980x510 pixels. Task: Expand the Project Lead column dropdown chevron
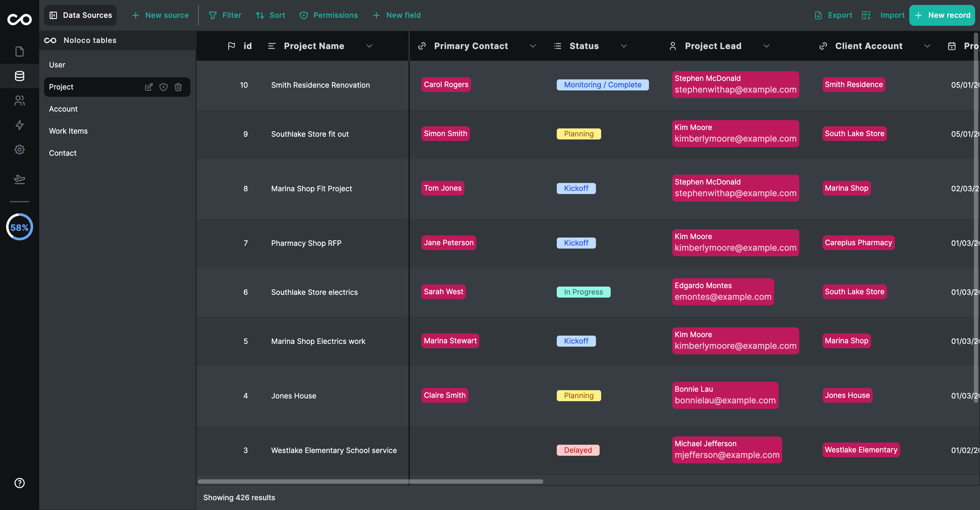766,46
